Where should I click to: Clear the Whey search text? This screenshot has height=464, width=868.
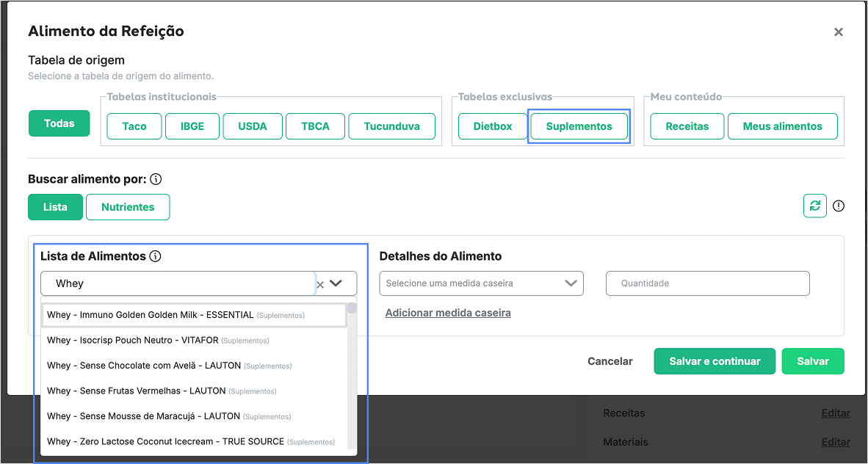click(x=320, y=284)
